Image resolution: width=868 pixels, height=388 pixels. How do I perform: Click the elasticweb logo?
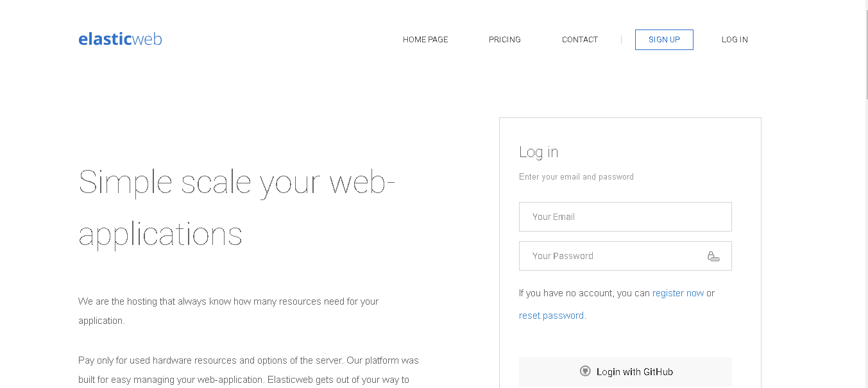point(120,39)
